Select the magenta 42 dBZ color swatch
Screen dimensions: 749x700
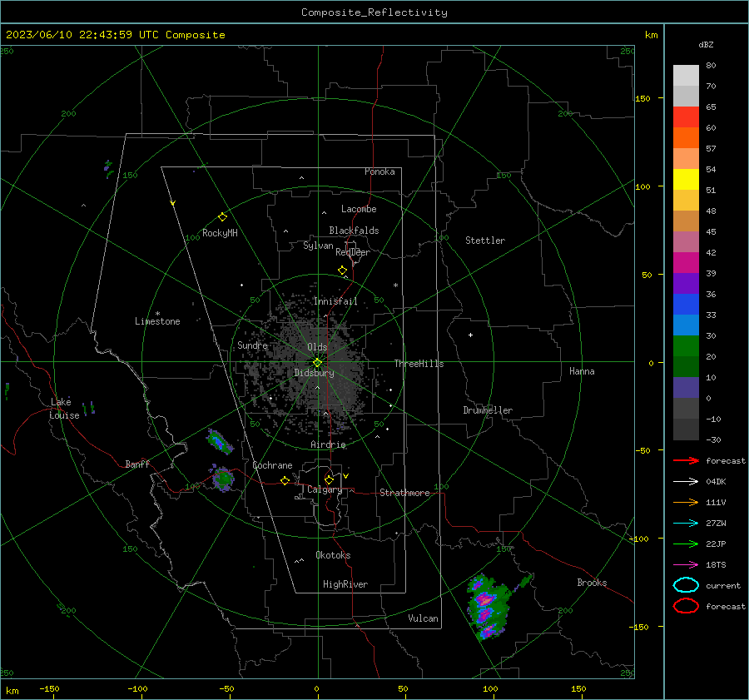tap(686, 262)
